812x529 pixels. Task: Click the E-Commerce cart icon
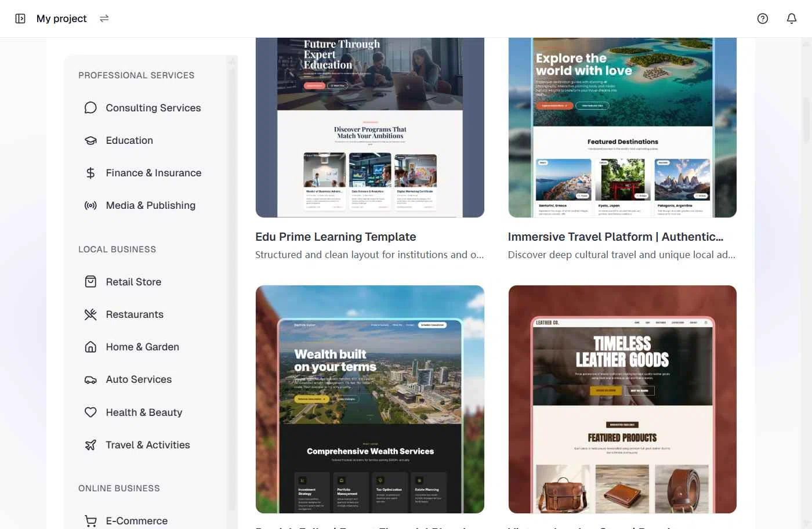pos(90,521)
